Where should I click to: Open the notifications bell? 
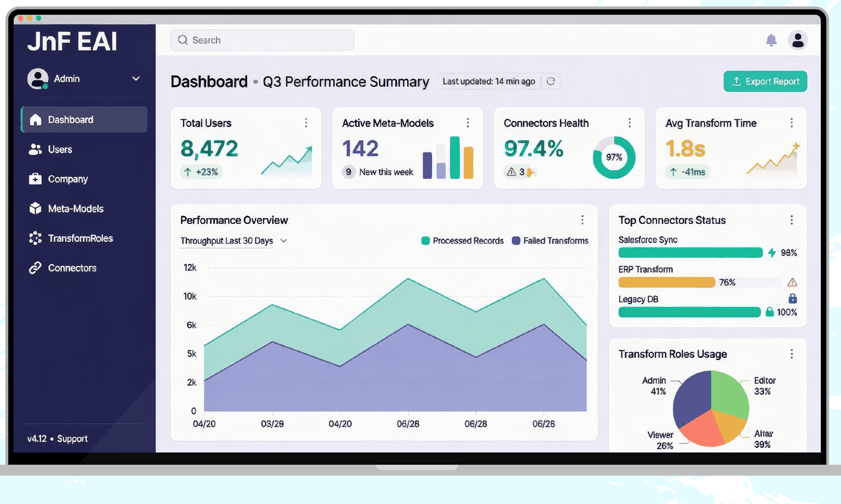(x=771, y=40)
